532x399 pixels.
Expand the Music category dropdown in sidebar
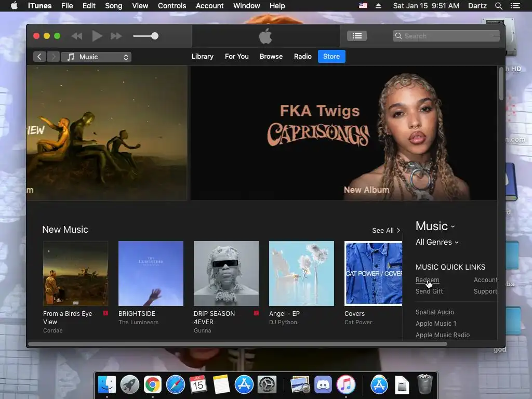pyautogui.click(x=435, y=226)
